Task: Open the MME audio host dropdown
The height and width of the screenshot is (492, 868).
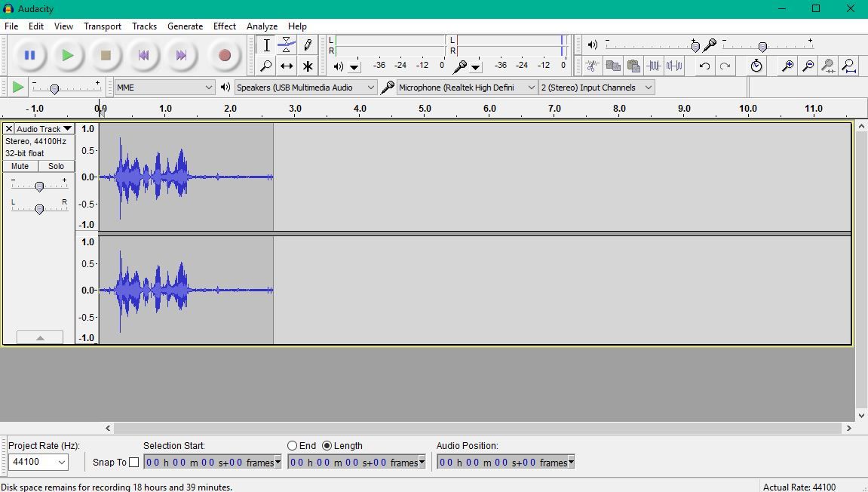Action: pos(164,88)
